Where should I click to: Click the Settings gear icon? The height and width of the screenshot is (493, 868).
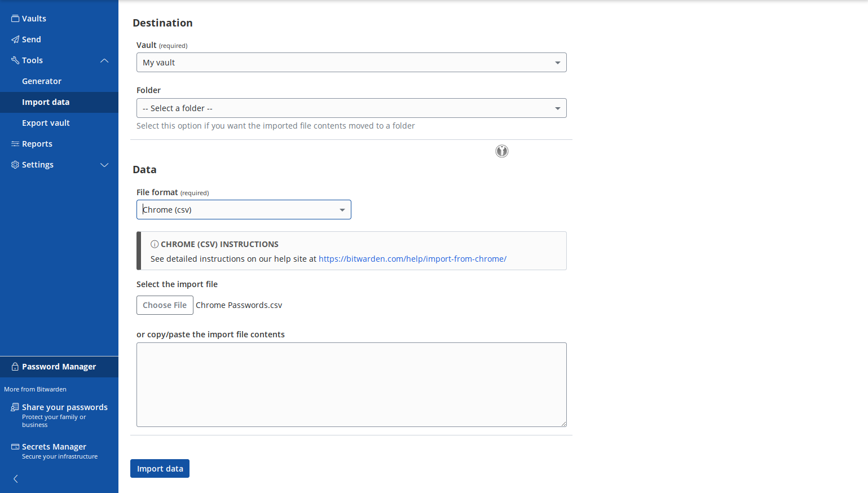pyautogui.click(x=15, y=165)
